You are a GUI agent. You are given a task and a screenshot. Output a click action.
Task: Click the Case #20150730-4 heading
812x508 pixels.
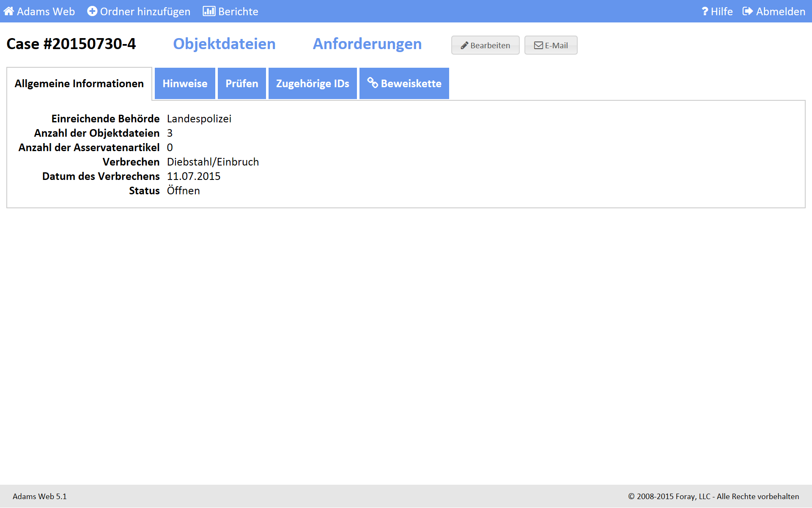pos(71,44)
